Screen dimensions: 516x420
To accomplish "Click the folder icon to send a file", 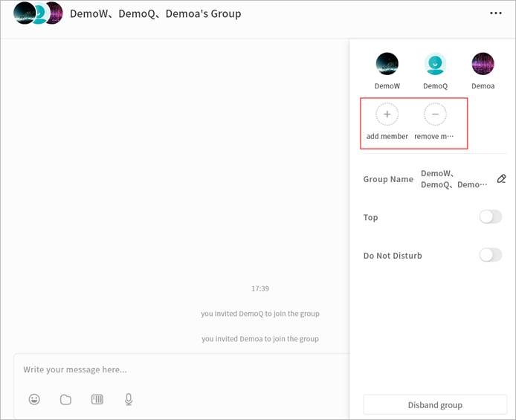I will point(65,399).
